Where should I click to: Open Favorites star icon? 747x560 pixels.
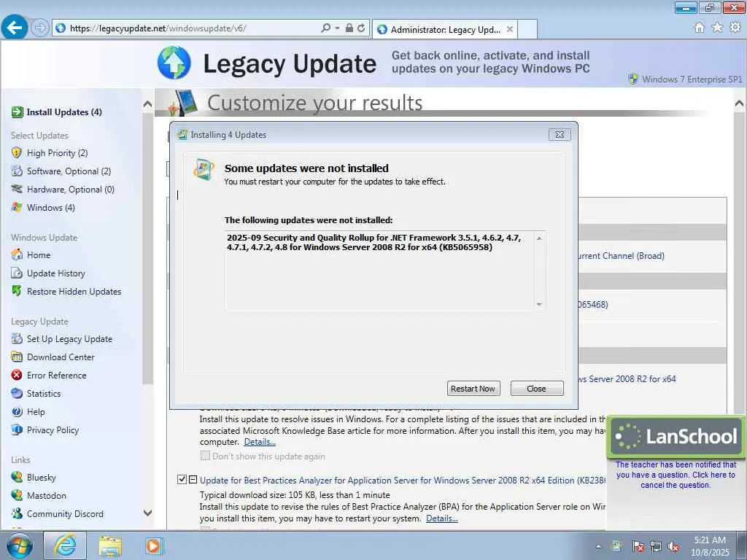[717, 28]
